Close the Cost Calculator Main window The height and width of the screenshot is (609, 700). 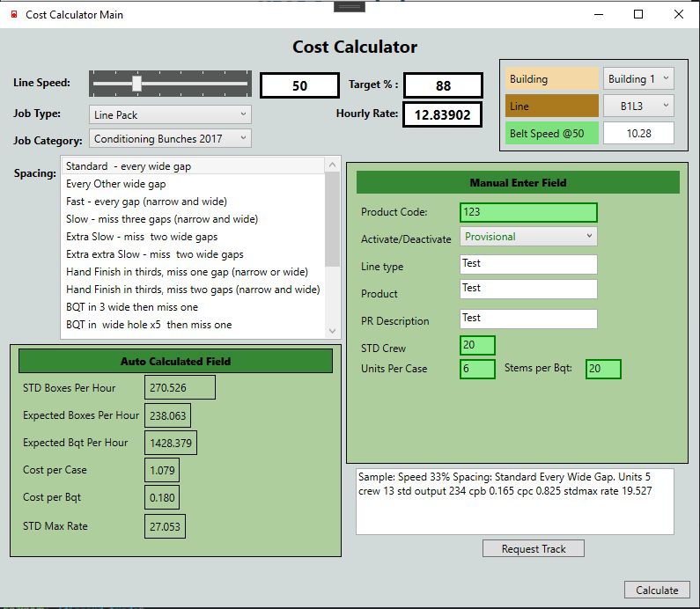[679, 14]
